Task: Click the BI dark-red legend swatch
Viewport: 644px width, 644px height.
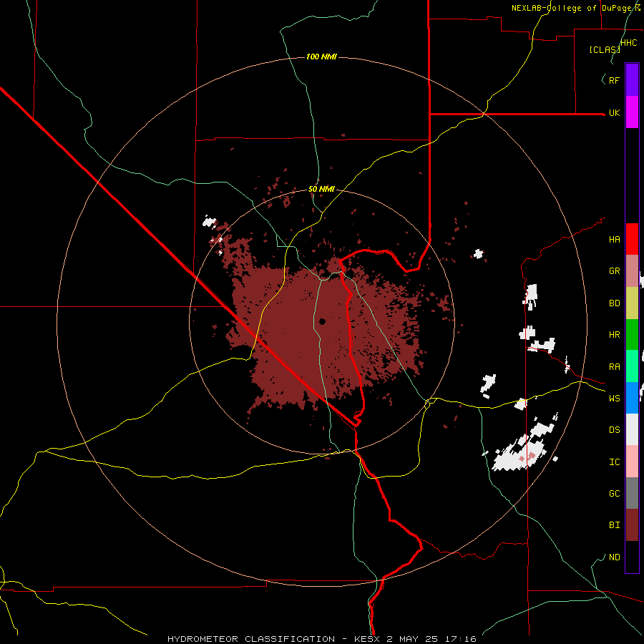Action: [632, 525]
